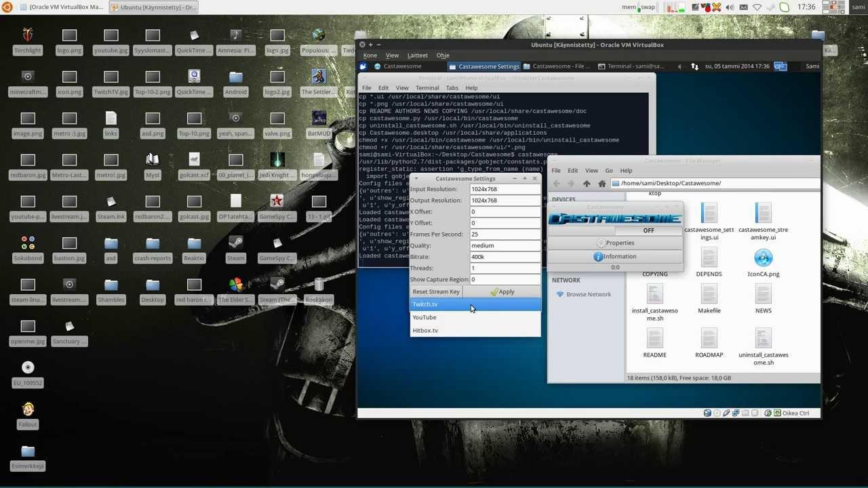Open the Myst desktop shortcut
This screenshot has width=868, height=488.
[153, 160]
